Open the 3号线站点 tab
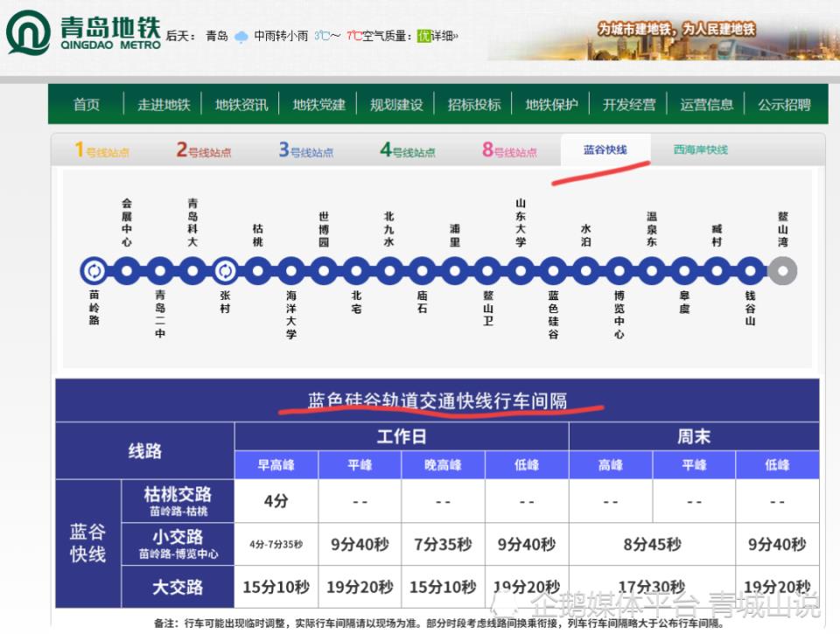Image resolution: width=840 pixels, height=634 pixels. click(x=306, y=150)
